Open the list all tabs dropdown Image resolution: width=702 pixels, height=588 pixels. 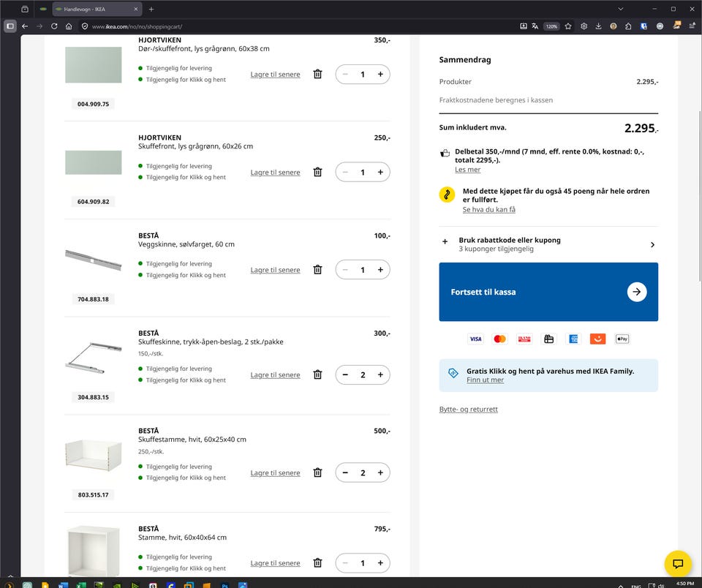tap(621, 9)
